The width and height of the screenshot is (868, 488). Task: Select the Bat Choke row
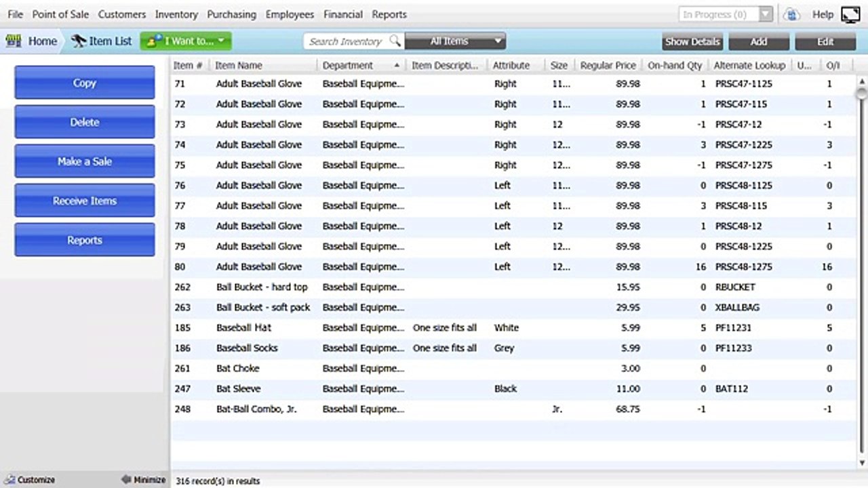tap(513, 369)
